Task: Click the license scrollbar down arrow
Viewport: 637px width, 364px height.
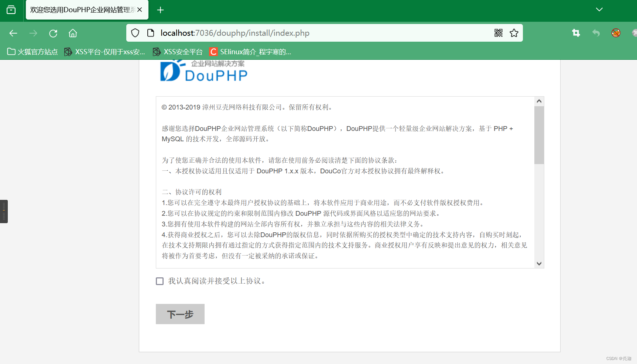Action: click(539, 263)
